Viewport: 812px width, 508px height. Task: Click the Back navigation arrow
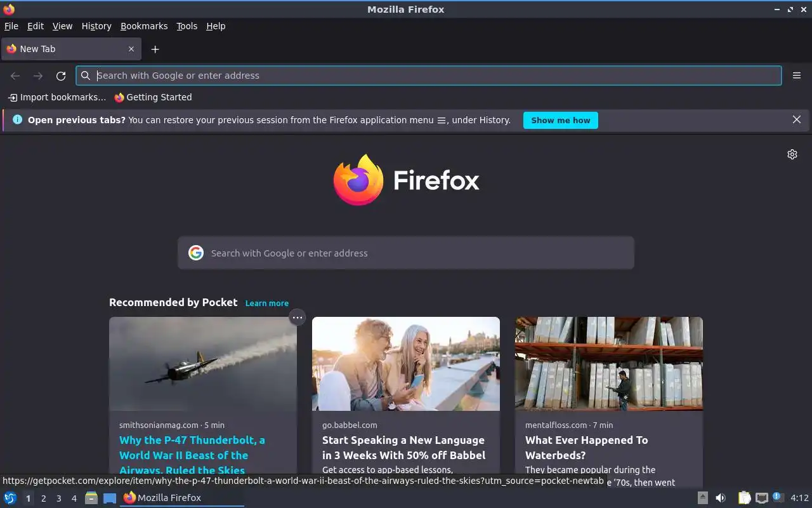pos(15,76)
